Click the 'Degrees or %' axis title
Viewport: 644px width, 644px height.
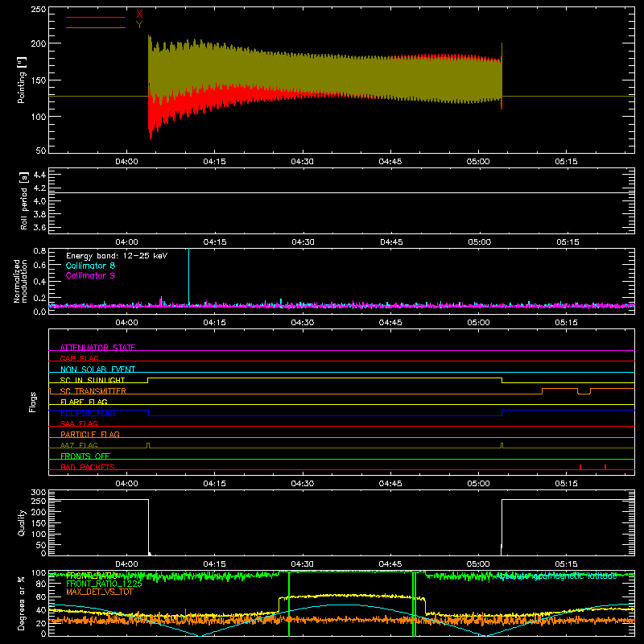[x=22, y=603]
